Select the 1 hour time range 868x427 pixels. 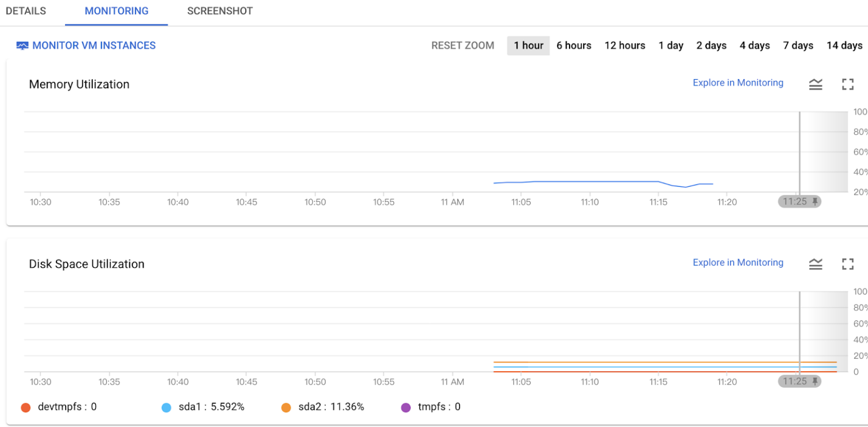[528, 46]
